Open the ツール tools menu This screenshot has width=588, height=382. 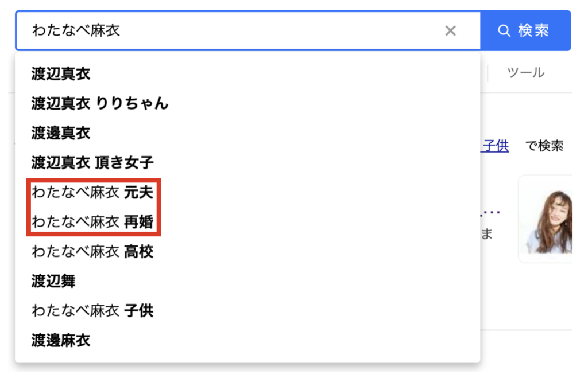pos(525,72)
